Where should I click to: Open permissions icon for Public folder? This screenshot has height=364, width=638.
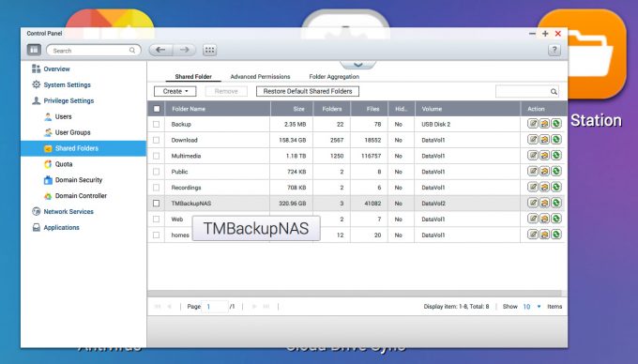pyautogui.click(x=544, y=172)
